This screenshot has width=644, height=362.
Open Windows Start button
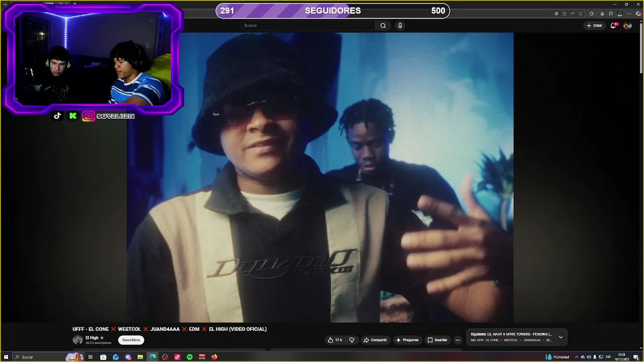[6, 357]
